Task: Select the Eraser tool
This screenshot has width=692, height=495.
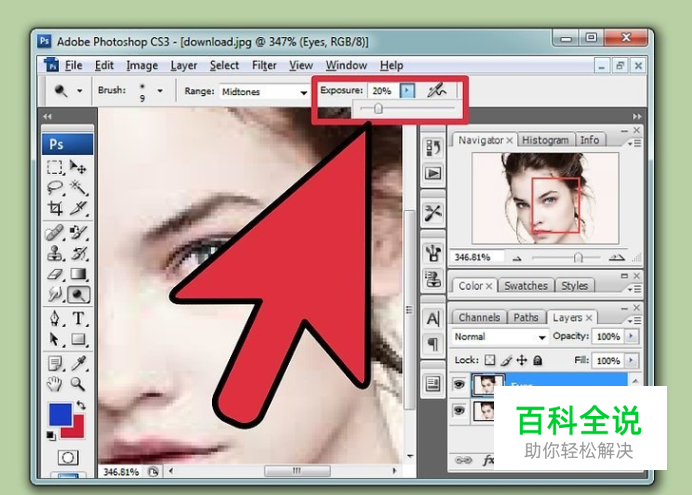Action: 55,274
